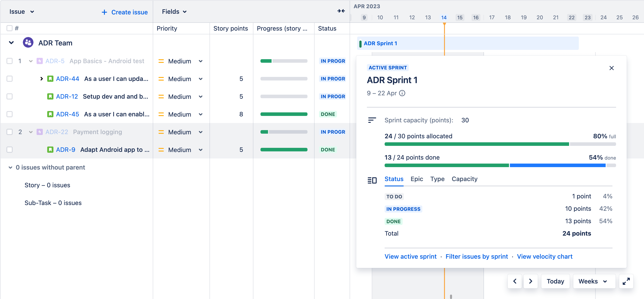This screenshot has width=644, height=299.
Task: Select all issues with the header checkbox
Action: 10,28
